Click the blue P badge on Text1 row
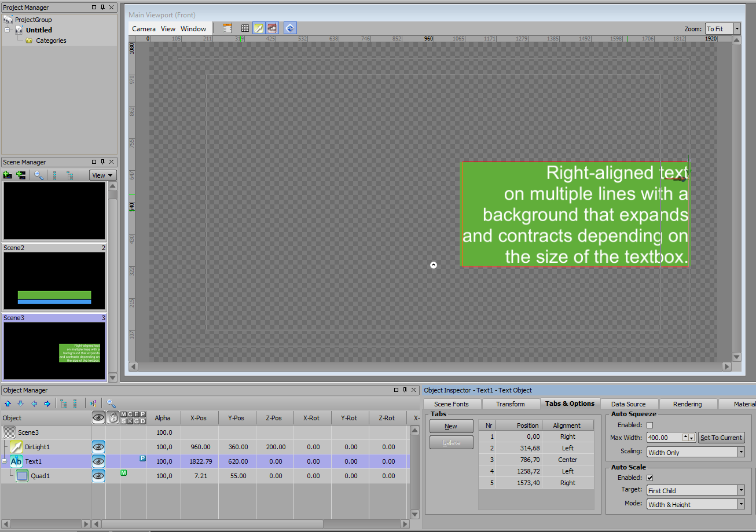 click(x=142, y=458)
